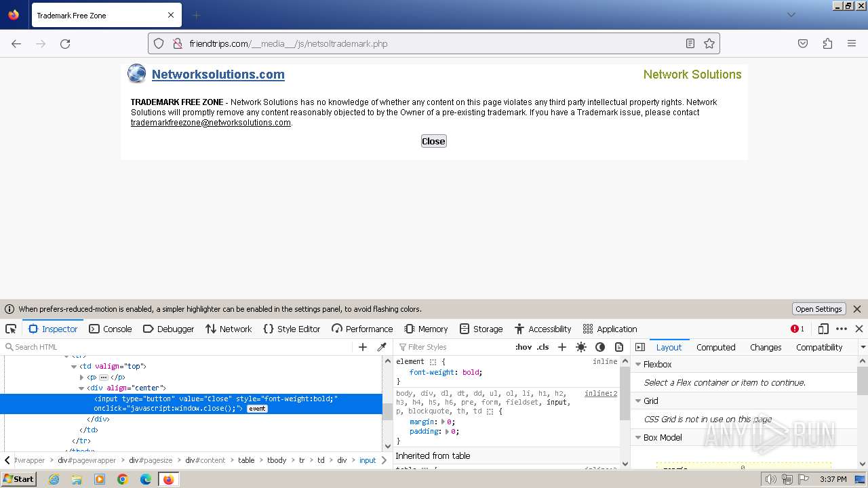Image resolution: width=868 pixels, height=488 pixels.
Task: Toggle reader view icon
Action: 690,43
